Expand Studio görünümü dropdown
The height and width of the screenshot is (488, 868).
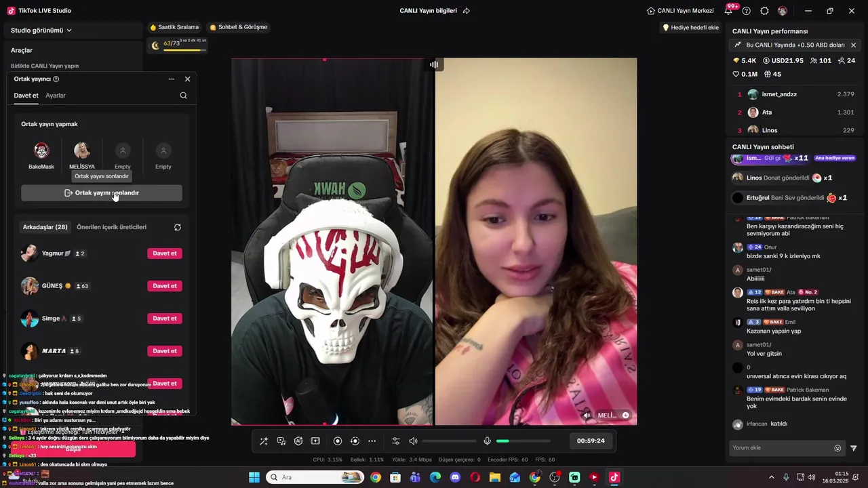click(41, 30)
